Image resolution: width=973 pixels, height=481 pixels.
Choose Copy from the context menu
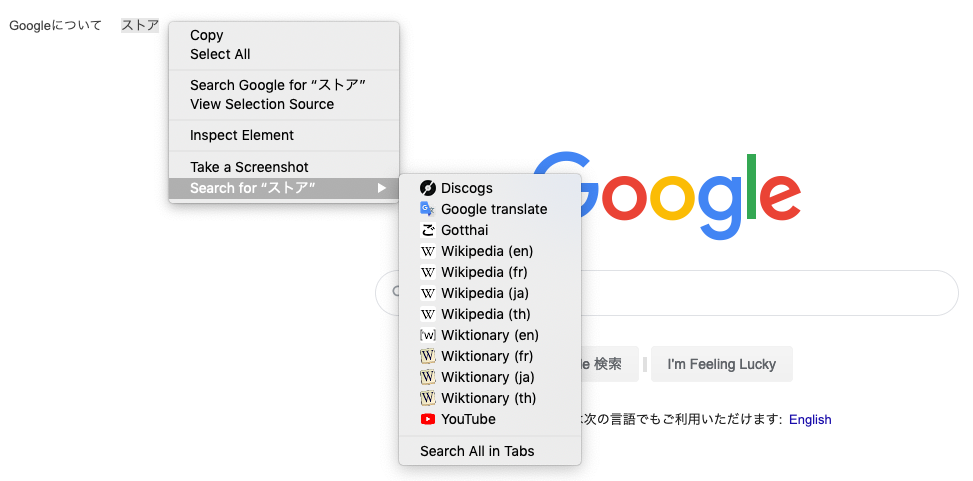point(207,35)
